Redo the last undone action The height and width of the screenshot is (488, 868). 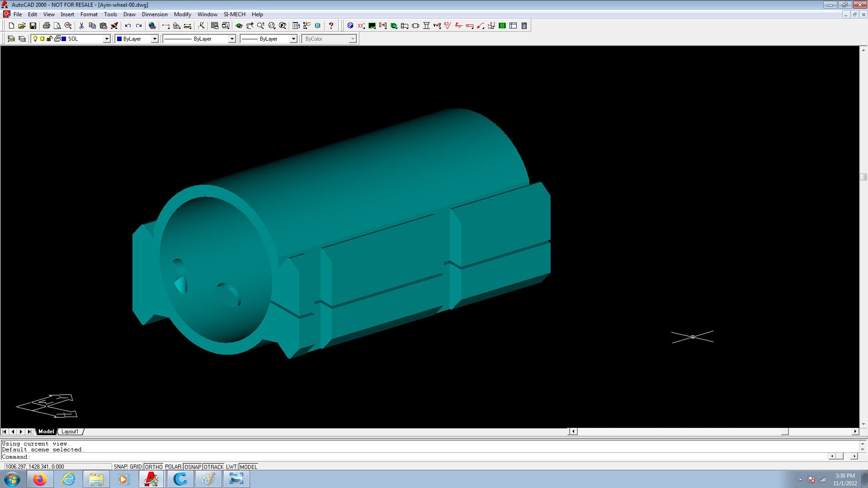[139, 26]
